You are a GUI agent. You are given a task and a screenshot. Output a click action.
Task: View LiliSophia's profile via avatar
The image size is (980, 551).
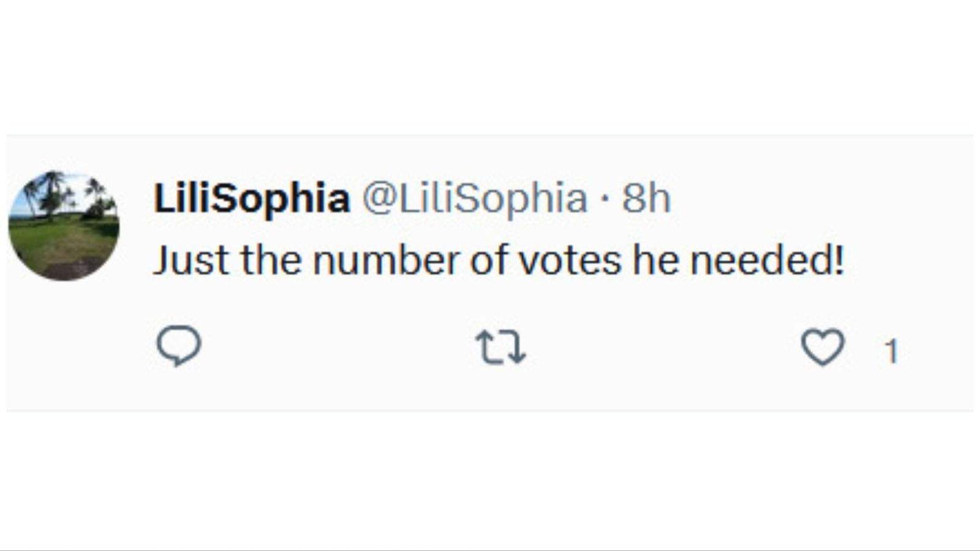64,226
